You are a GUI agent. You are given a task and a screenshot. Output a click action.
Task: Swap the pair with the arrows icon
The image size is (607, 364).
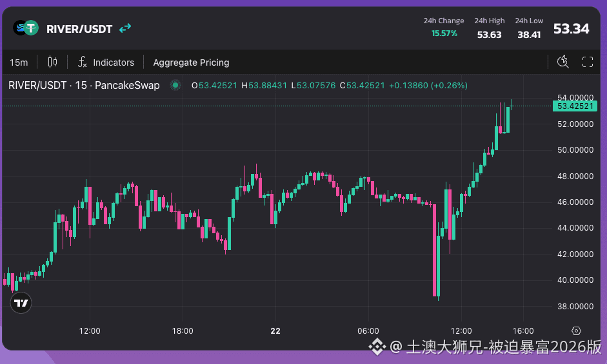(x=125, y=28)
